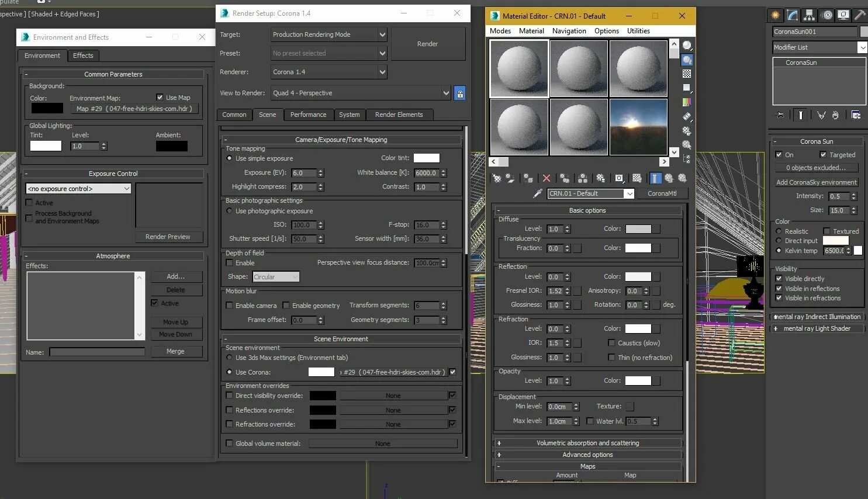Enable depth of field checkbox

coord(229,263)
